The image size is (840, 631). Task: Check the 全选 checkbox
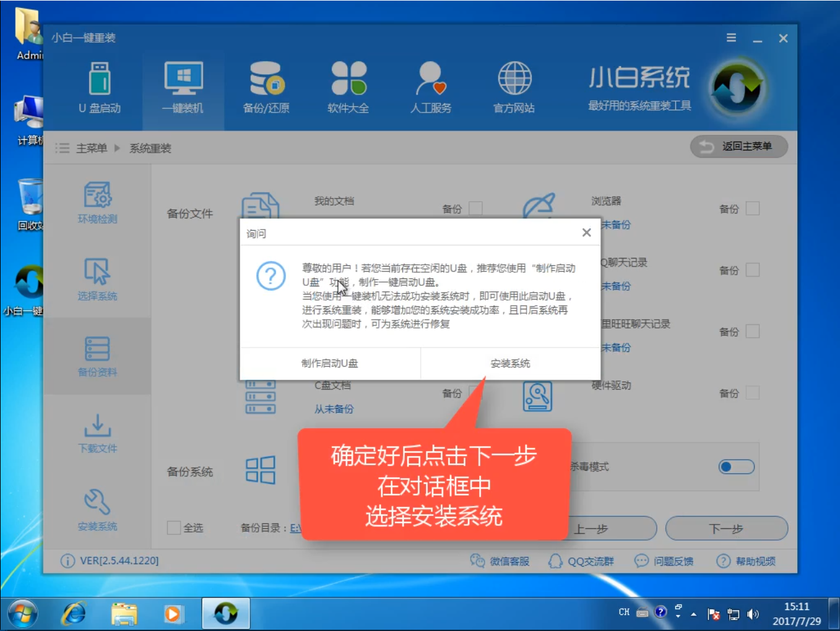pyautogui.click(x=174, y=528)
